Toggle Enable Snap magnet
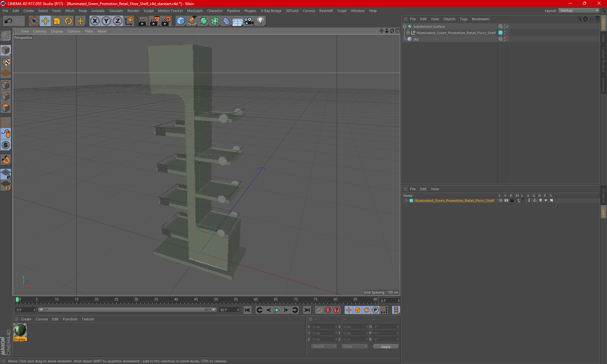The width and height of the screenshot is (607, 364). [6, 160]
